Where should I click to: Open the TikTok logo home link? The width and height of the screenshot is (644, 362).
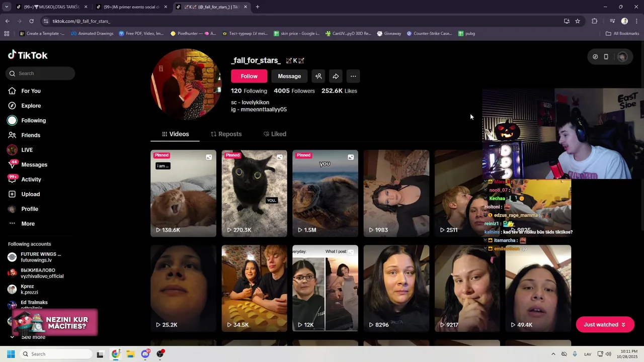pos(28,55)
